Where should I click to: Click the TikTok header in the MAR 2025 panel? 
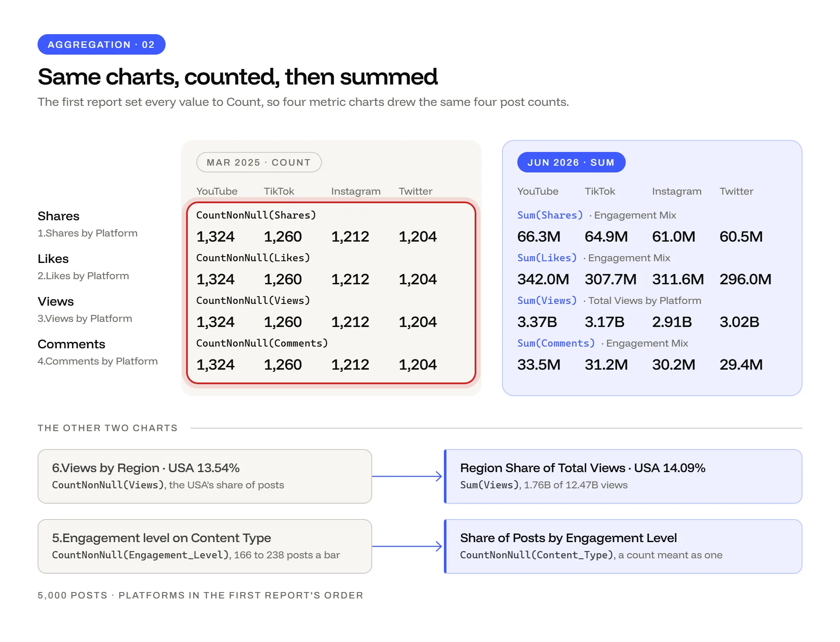279,191
